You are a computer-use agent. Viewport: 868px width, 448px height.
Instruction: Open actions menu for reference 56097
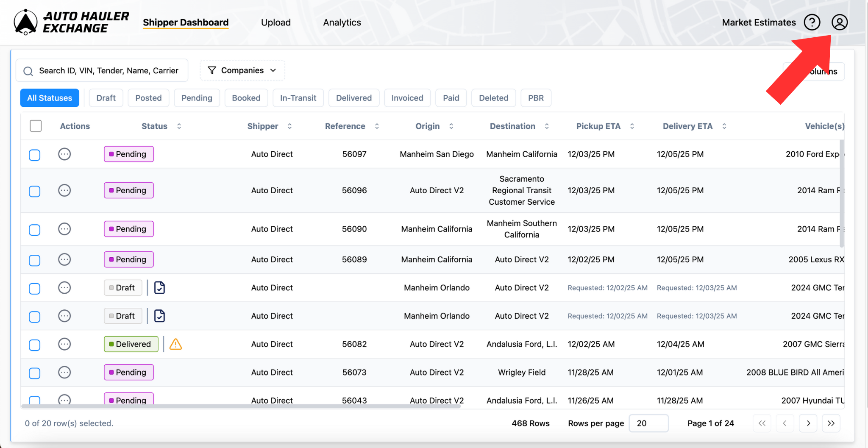click(x=64, y=154)
